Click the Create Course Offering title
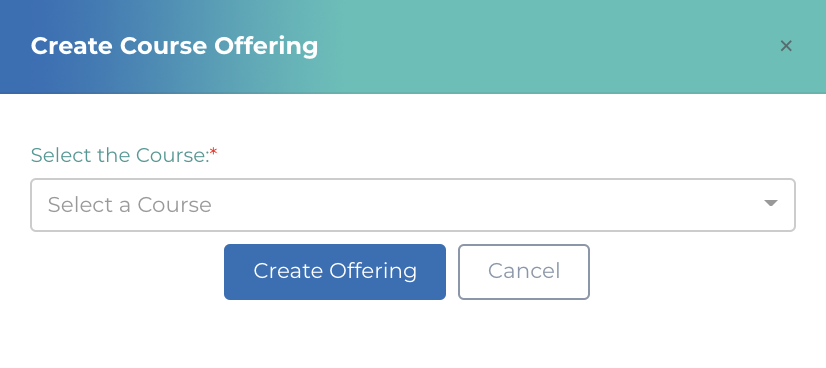Screen dimensions: 826x368 [x=174, y=46]
